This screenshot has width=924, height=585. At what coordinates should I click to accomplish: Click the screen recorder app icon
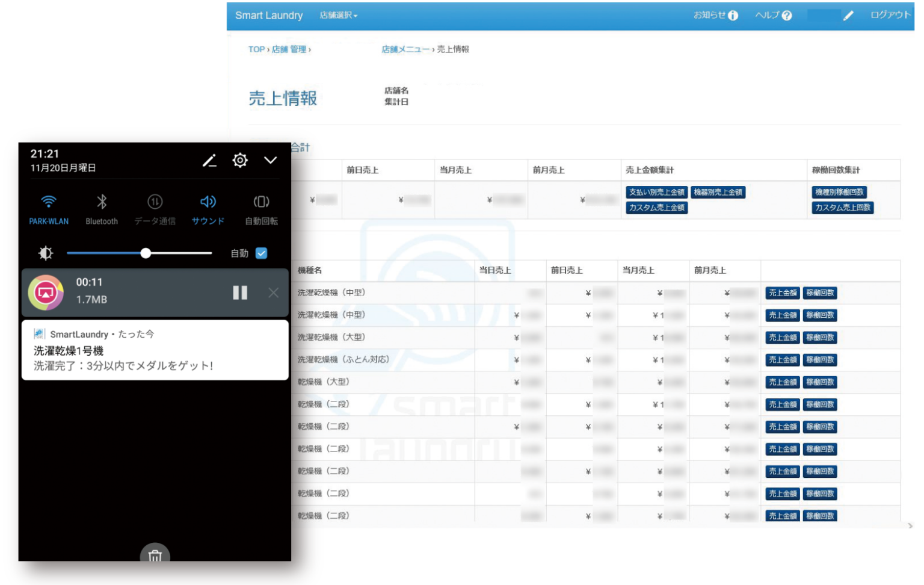tap(46, 292)
